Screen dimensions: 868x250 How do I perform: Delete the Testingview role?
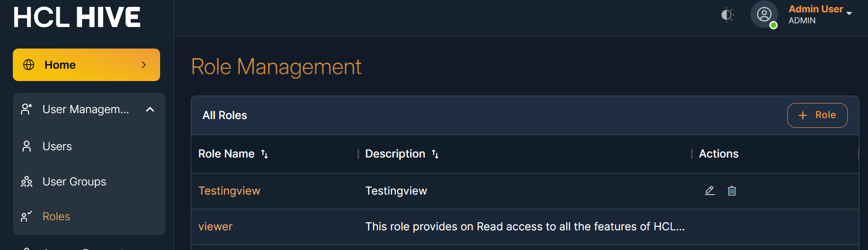732,191
